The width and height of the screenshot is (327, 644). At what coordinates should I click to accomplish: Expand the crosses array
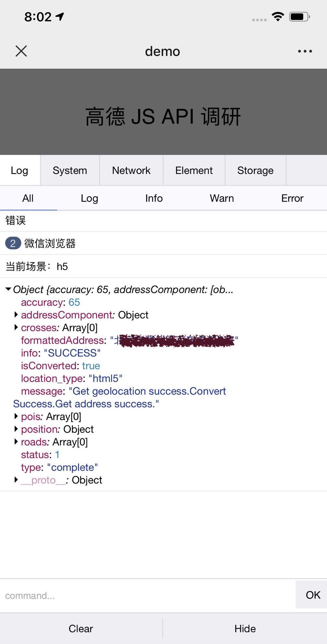click(x=16, y=327)
